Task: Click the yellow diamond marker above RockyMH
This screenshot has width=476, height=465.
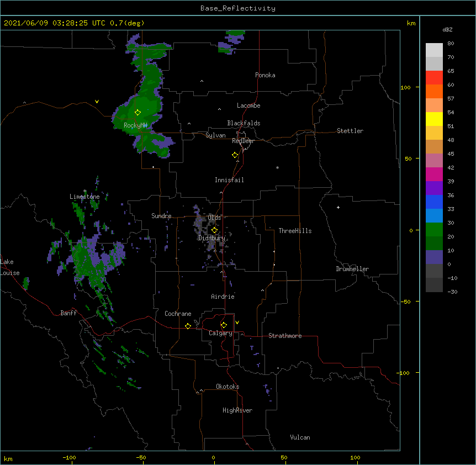Action: (x=137, y=113)
